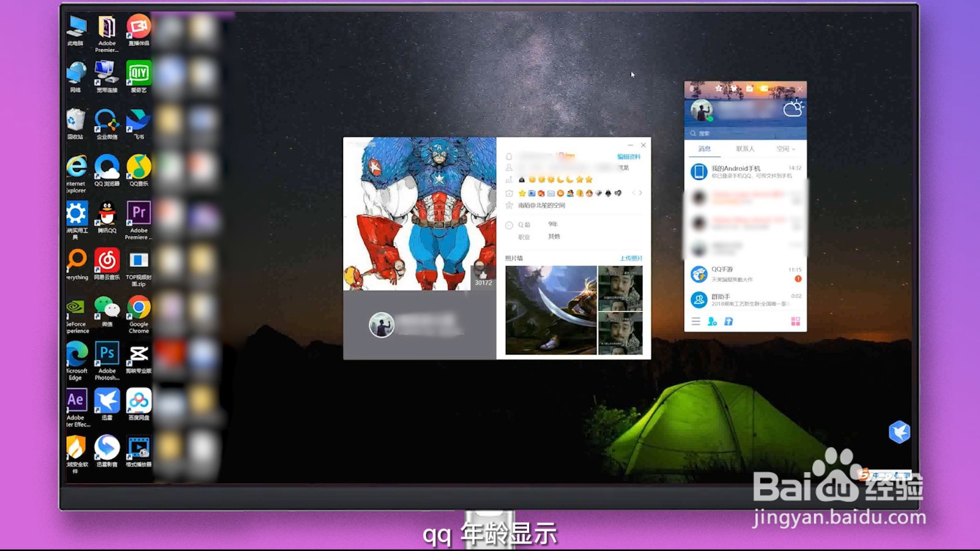Open the 迅雷影音 desktop icon
This screenshot has width=980, height=551.
point(107,452)
